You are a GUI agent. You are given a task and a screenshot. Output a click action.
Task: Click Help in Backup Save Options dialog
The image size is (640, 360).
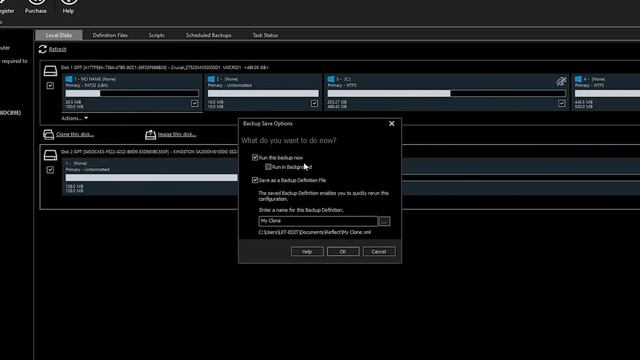click(x=307, y=251)
